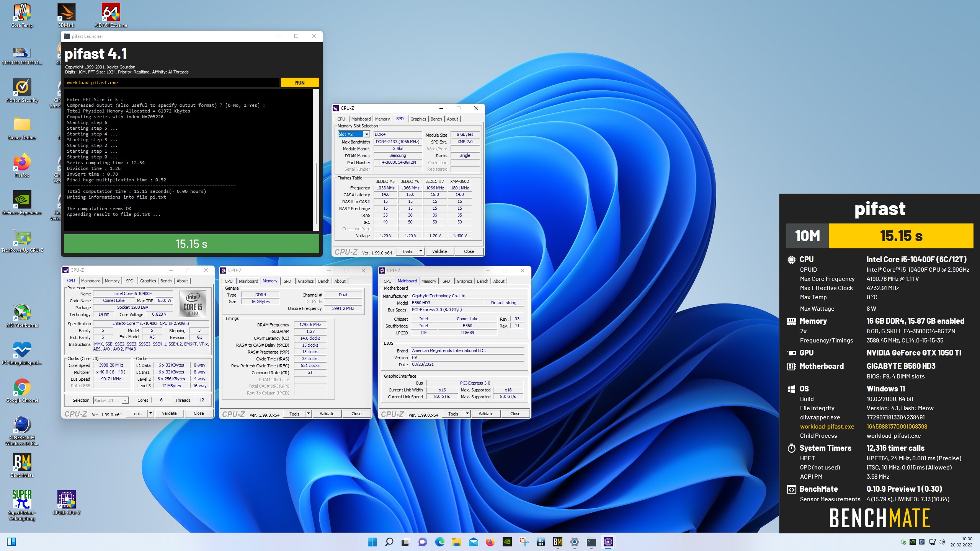Open GeForce Experience desktop shortcut
This screenshot has width=980, height=551.
[x=22, y=203]
